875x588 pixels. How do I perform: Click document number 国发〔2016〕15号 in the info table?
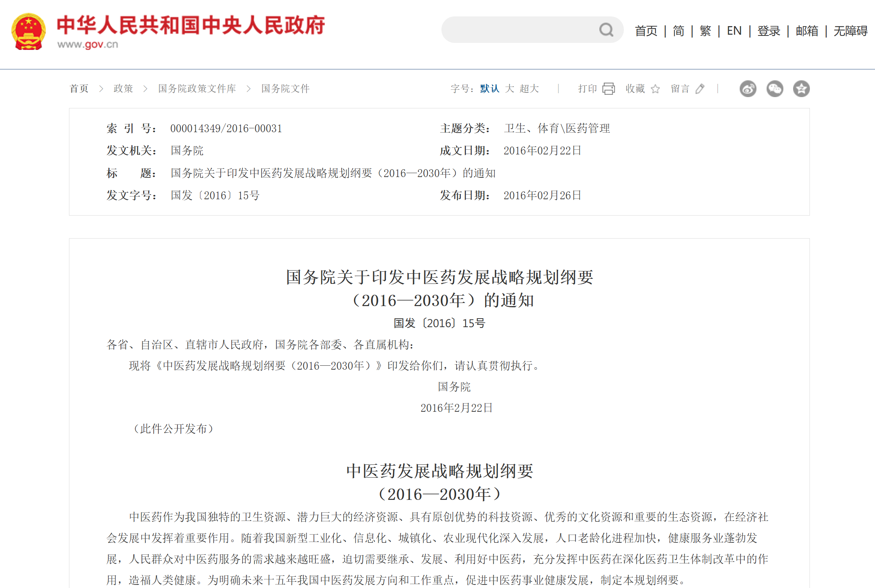215,195
